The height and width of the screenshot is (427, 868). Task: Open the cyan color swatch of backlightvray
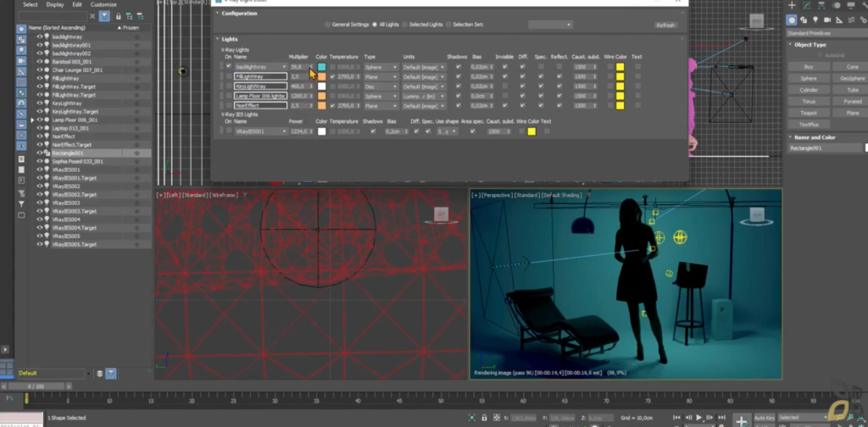(x=321, y=67)
